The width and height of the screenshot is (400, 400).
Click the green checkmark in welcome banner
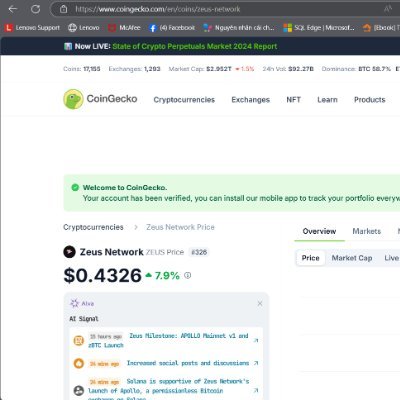coord(75,187)
